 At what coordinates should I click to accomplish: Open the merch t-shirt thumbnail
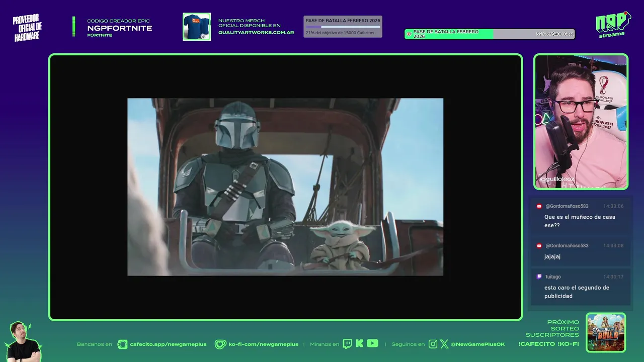(x=197, y=27)
